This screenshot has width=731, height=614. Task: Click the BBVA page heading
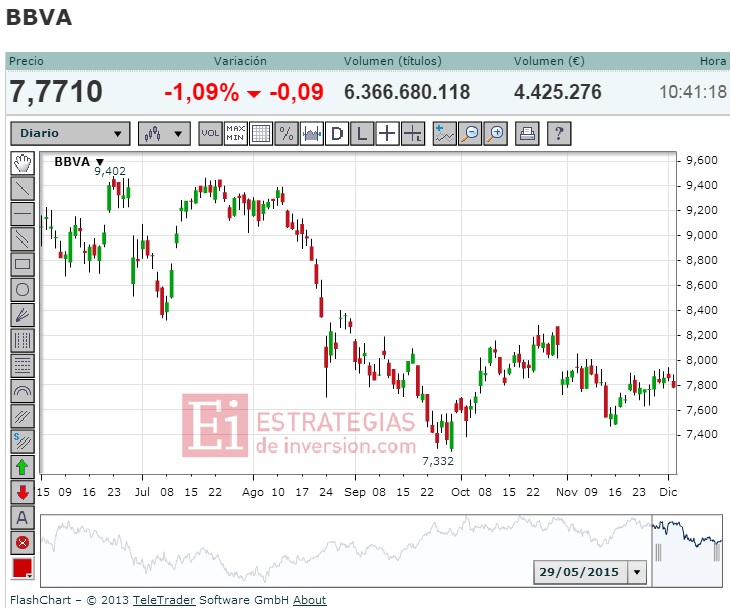point(39,18)
